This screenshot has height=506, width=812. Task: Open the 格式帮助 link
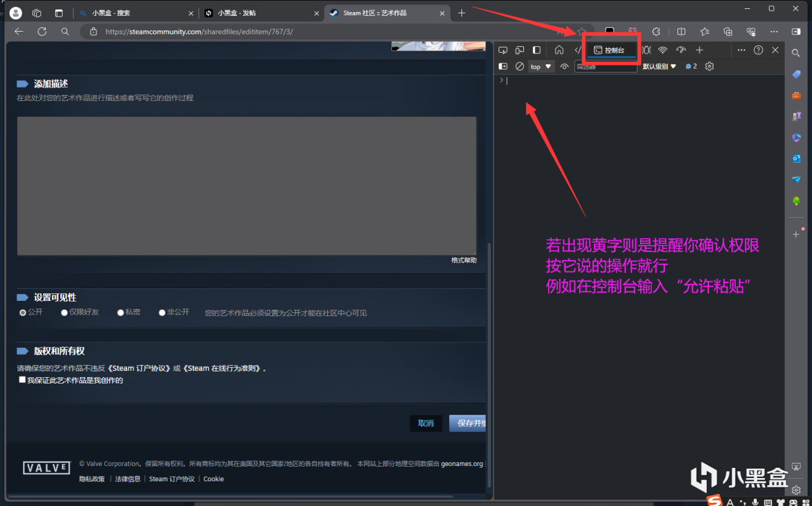point(464,260)
